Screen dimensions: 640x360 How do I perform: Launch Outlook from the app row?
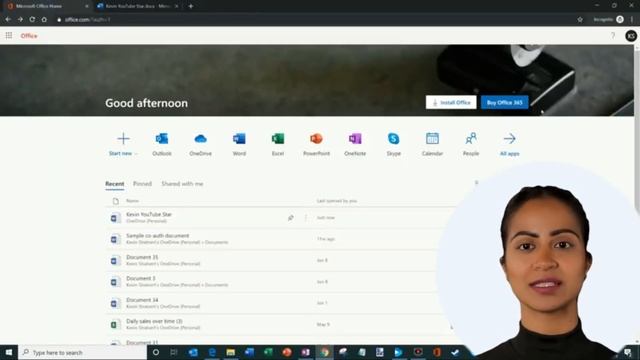[x=162, y=144]
